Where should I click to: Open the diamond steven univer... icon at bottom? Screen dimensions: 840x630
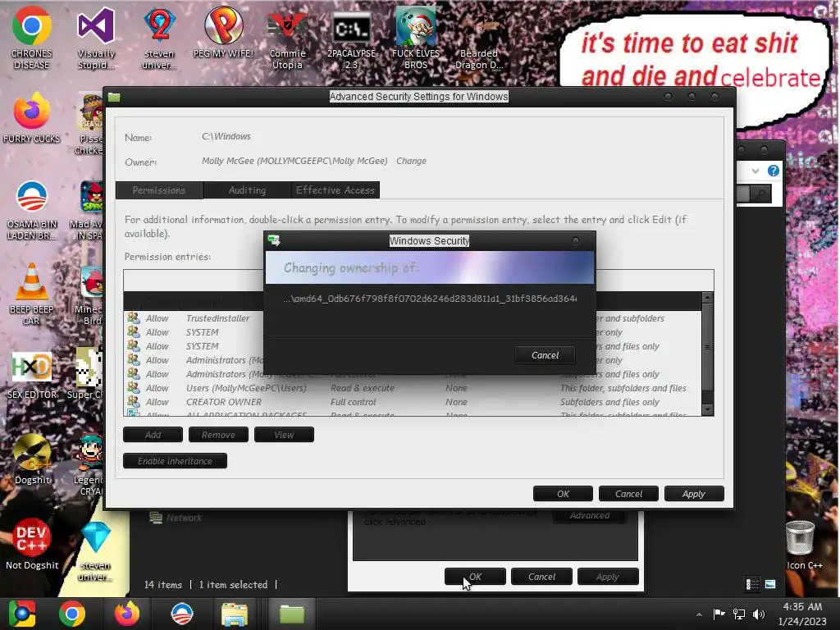click(x=96, y=552)
